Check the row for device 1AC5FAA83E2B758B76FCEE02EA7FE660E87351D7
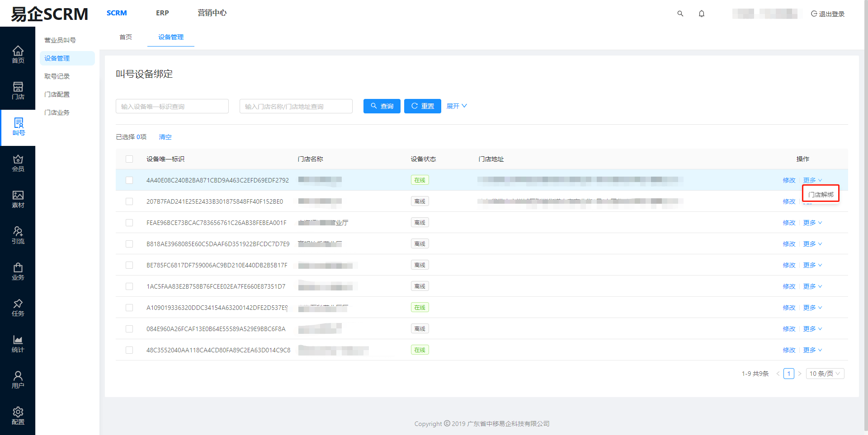Image resolution: width=868 pixels, height=435 pixels. click(129, 286)
